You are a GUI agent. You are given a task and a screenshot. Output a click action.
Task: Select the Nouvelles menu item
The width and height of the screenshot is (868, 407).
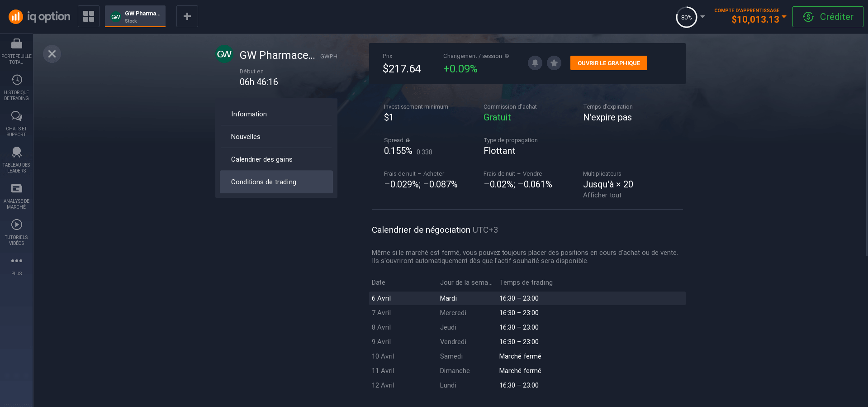(x=276, y=137)
